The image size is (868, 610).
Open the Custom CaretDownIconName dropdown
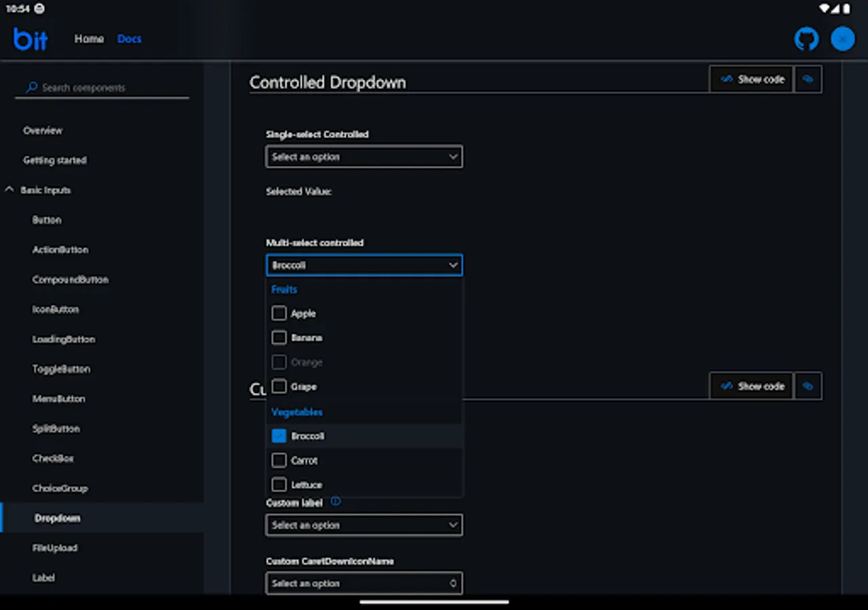point(364,583)
